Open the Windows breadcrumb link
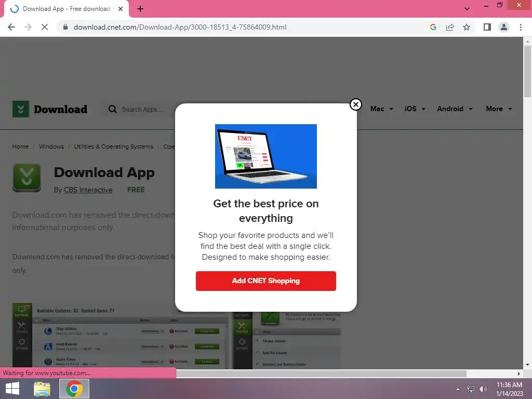This screenshot has width=532, height=399. pos(51,147)
